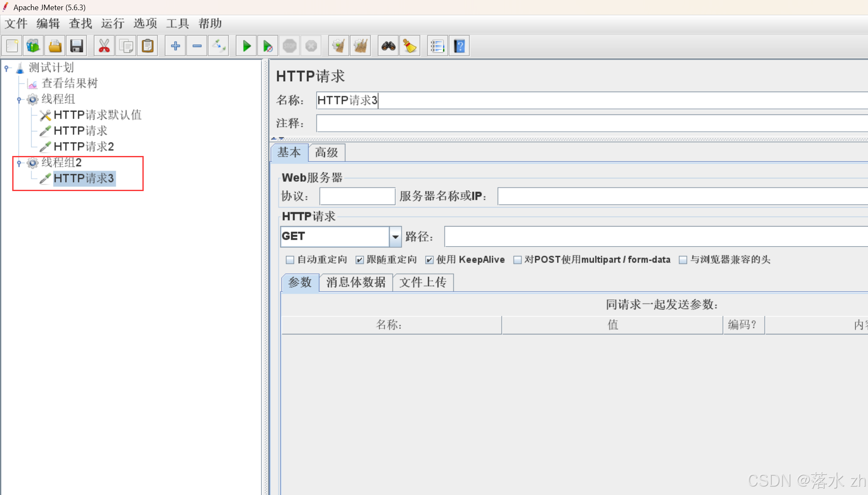Collapse the 测试计划 tree node
This screenshot has height=495, width=868.
7,68
